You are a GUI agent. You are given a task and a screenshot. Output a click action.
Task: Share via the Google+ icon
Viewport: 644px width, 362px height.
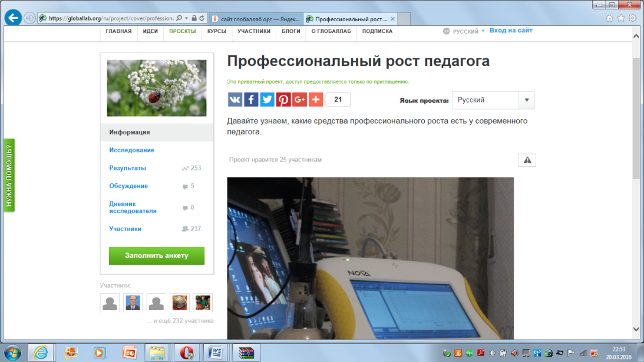299,100
